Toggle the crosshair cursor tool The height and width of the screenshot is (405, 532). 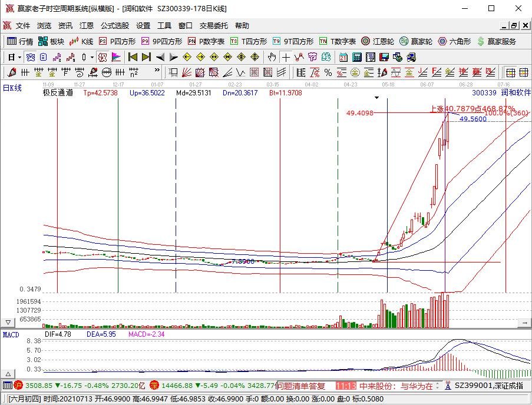point(286,57)
